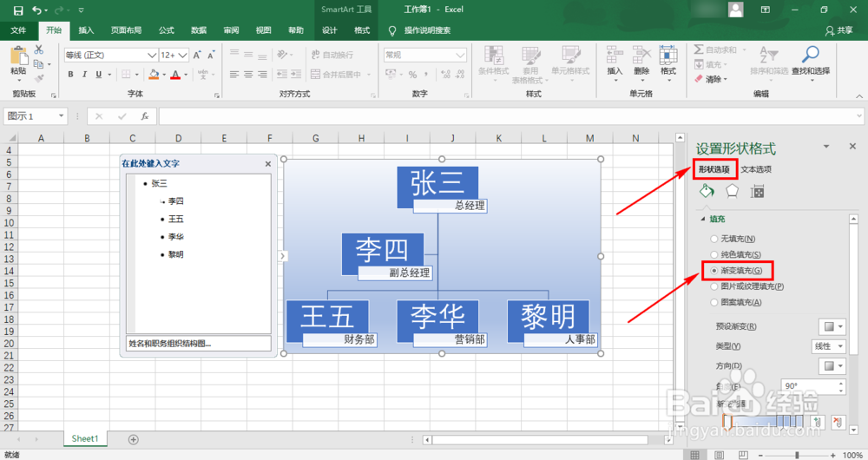868x460 pixels.
Task: Close the SmartArt text pane
Action: [268, 164]
